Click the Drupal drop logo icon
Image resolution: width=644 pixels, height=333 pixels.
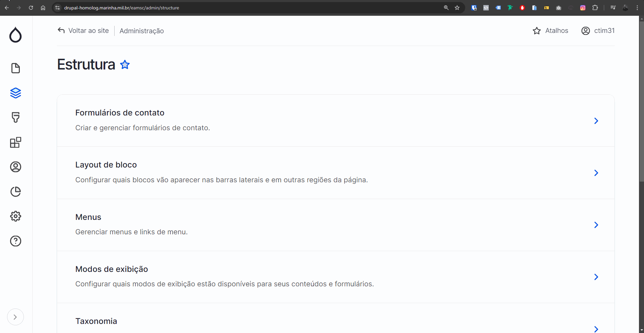[15, 35]
